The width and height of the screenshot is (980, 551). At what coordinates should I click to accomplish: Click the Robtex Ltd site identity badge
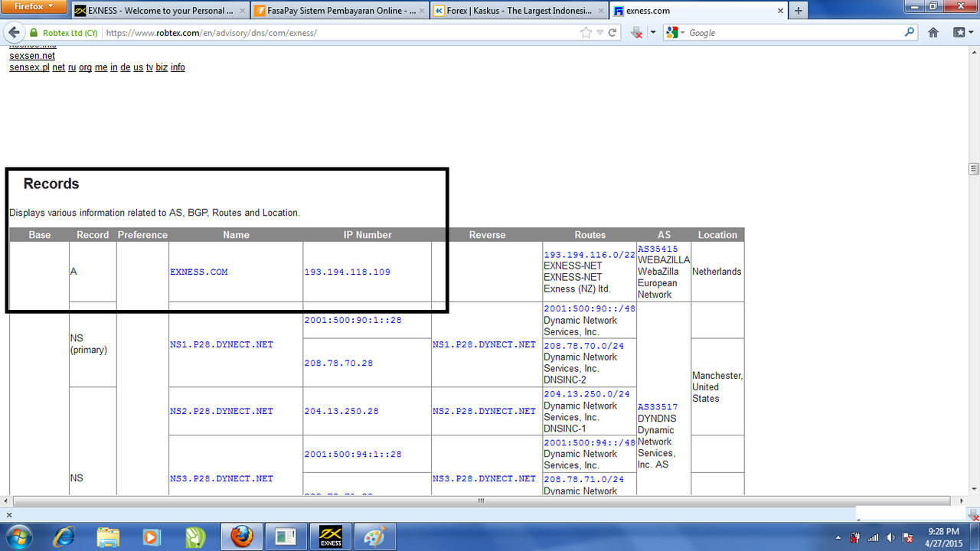tap(63, 33)
